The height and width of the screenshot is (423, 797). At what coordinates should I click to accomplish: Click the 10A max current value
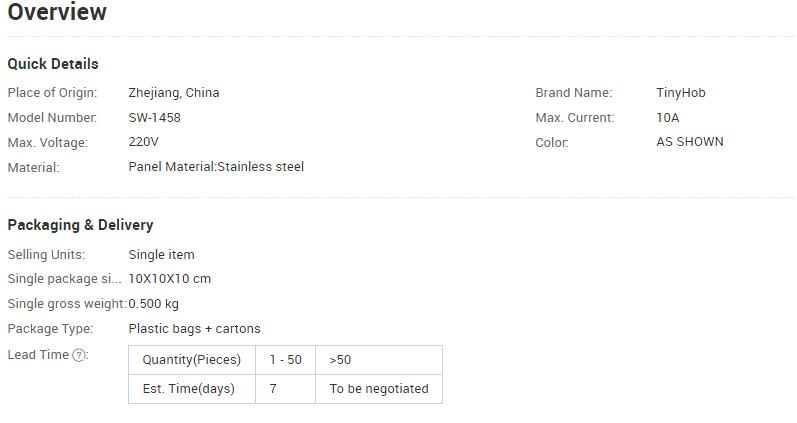pos(667,117)
